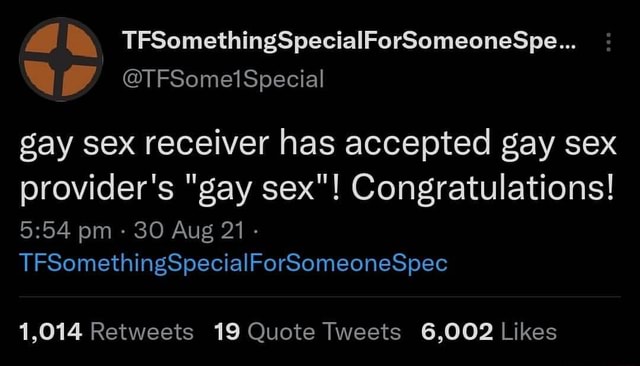Click the quoted "gay sex" phrase

click(x=256, y=190)
